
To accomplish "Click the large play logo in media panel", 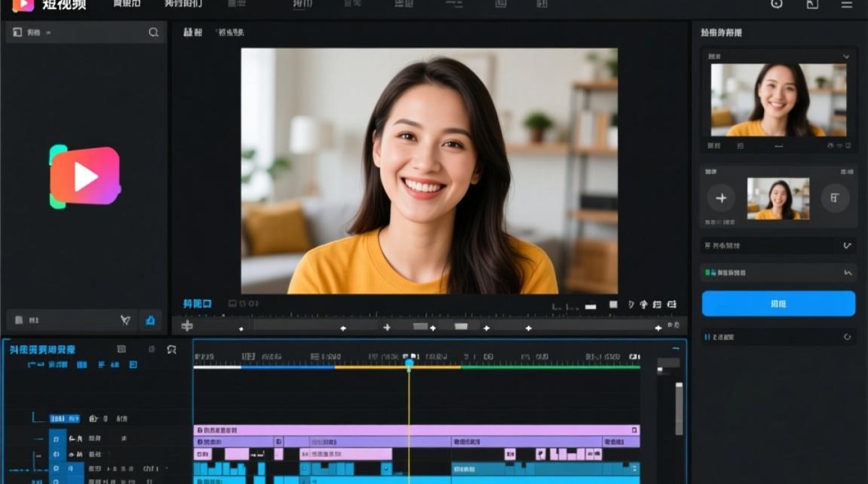I will coord(85,176).
